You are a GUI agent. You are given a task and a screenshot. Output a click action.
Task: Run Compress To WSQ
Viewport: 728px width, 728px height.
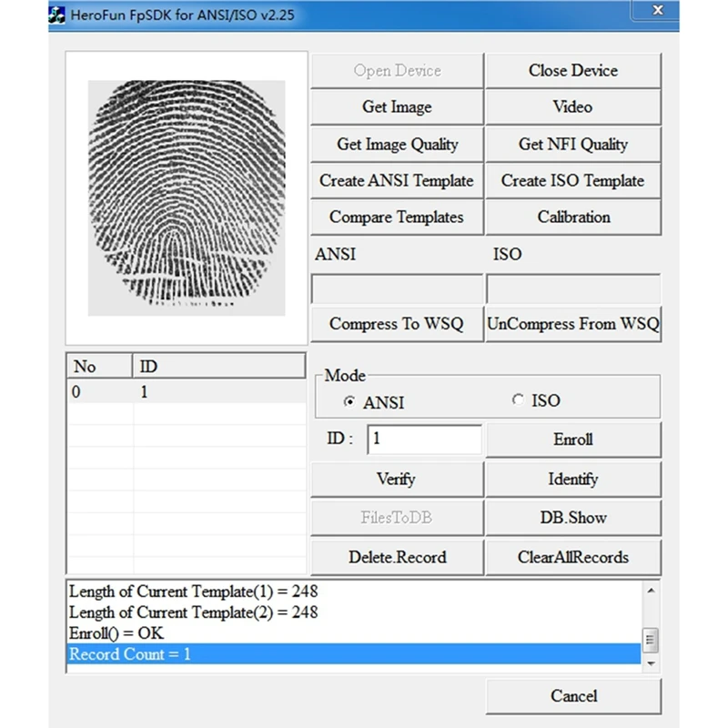(397, 324)
